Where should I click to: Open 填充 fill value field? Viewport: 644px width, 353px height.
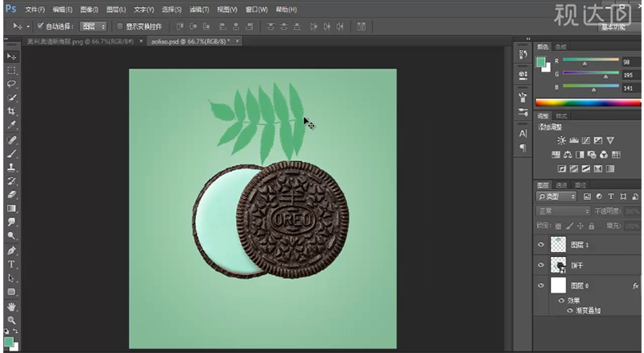click(632, 226)
